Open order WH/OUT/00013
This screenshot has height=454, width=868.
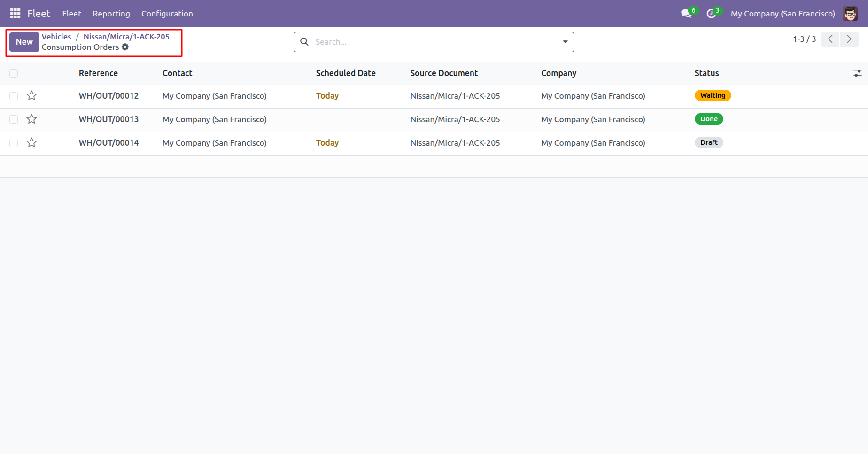click(109, 119)
